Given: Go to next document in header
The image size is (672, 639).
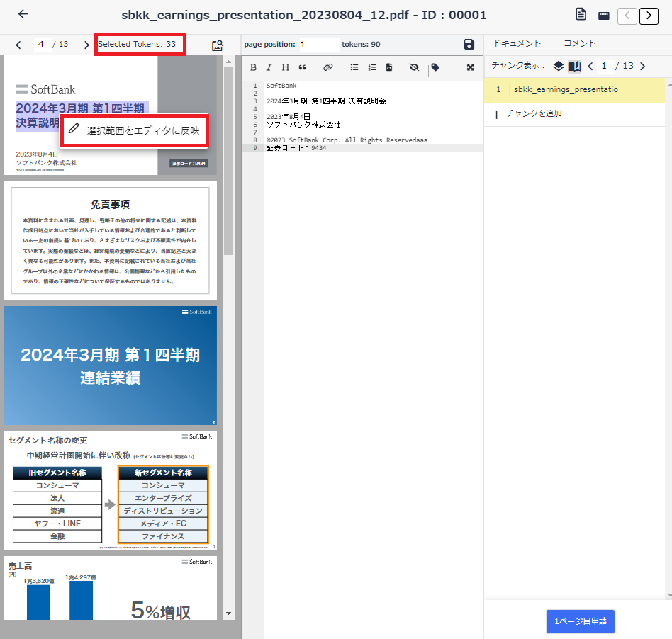Looking at the screenshot, I should 649,16.
